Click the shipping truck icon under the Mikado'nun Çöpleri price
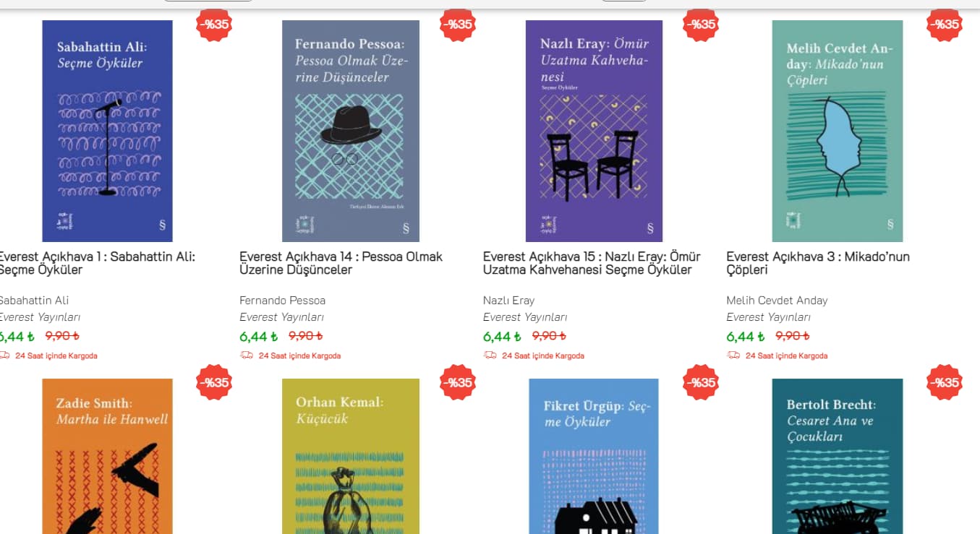Image resolution: width=980 pixels, height=534 pixels. tap(733, 356)
